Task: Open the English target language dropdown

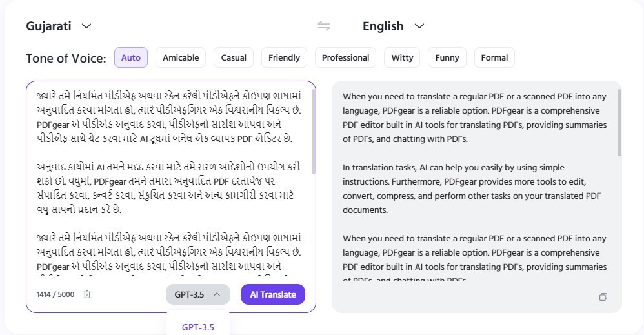Action: tap(393, 26)
